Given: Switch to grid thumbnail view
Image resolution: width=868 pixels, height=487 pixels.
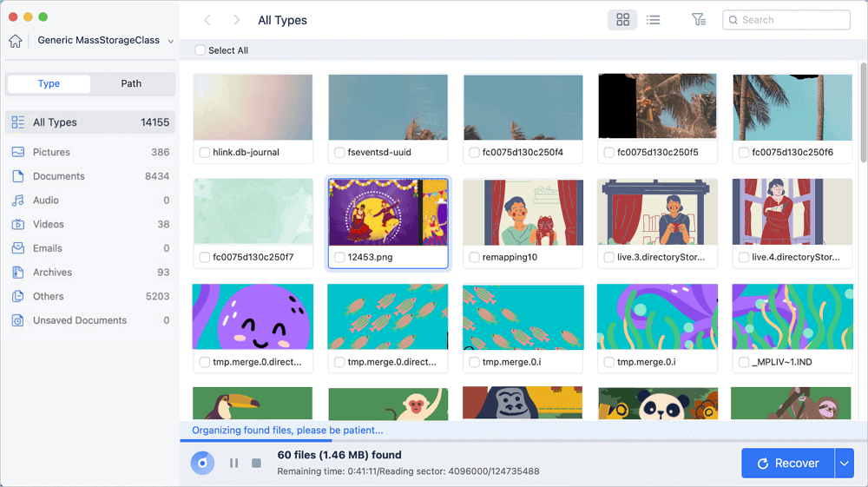Looking at the screenshot, I should click(x=622, y=20).
